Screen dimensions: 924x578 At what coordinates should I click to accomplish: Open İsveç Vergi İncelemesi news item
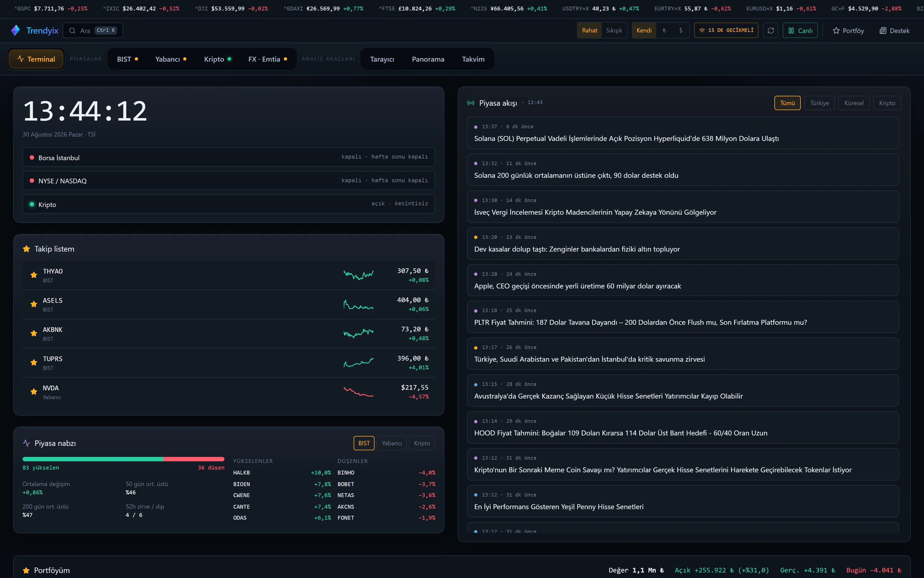click(683, 207)
